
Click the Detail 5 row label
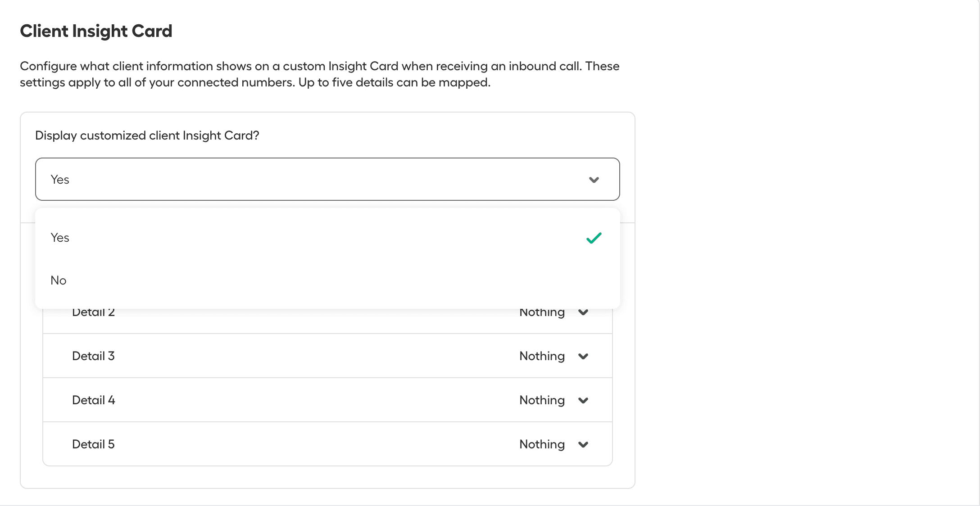pyautogui.click(x=93, y=444)
